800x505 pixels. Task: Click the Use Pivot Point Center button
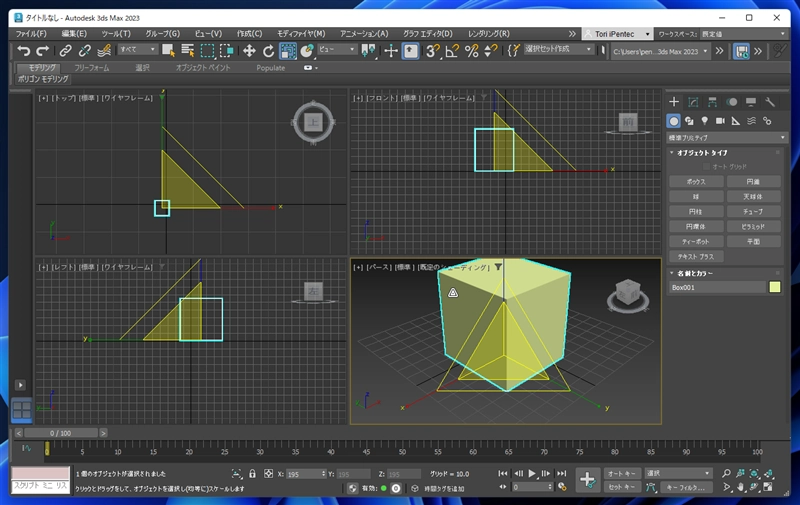(x=368, y=50)
